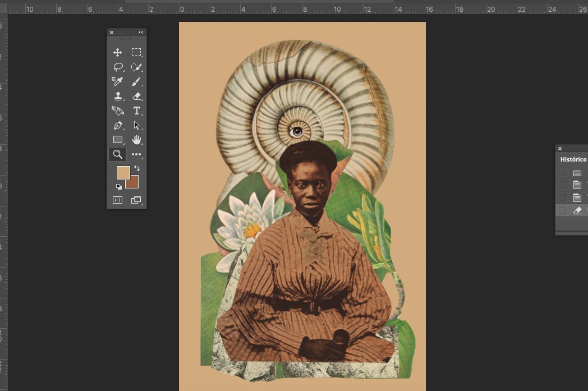
Task: Close the floating toolbox panel
Action: pyautogui.click(x=112, y=33)
